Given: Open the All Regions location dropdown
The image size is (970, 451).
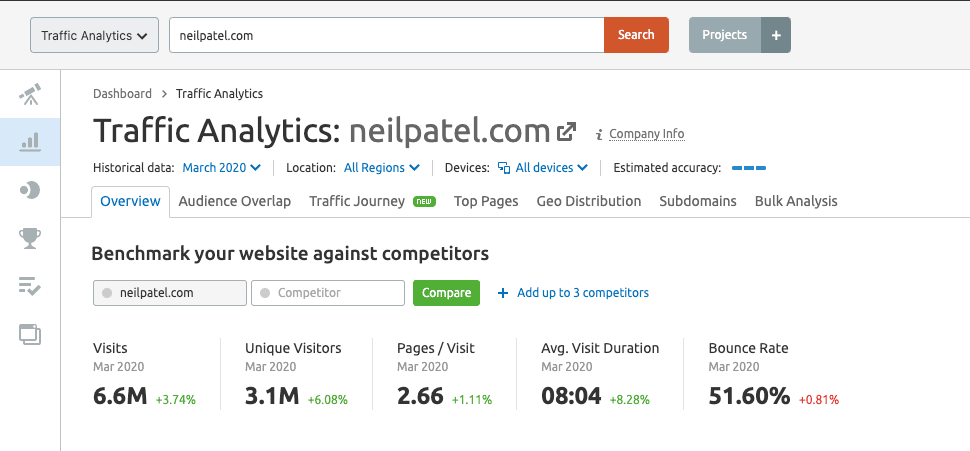Looking at the screenshot, I should pyautogui.click(x=382, y=168).
